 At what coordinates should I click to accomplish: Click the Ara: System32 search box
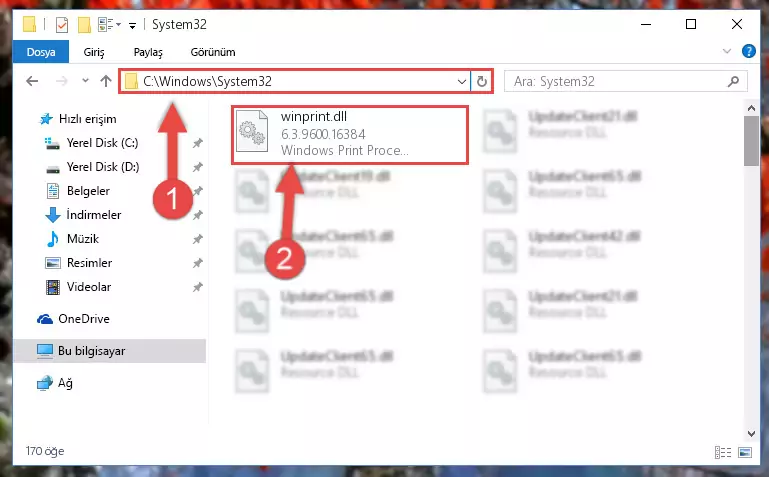point(618,81)
